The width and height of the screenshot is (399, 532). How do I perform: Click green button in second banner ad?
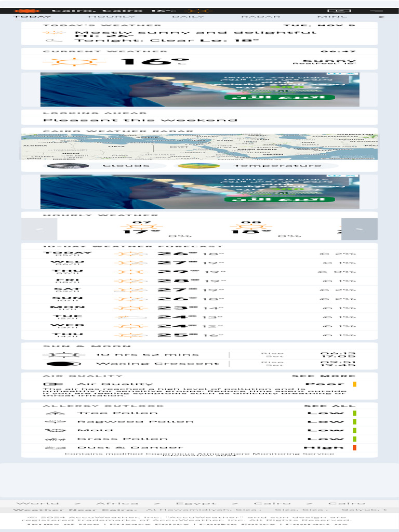279,199
